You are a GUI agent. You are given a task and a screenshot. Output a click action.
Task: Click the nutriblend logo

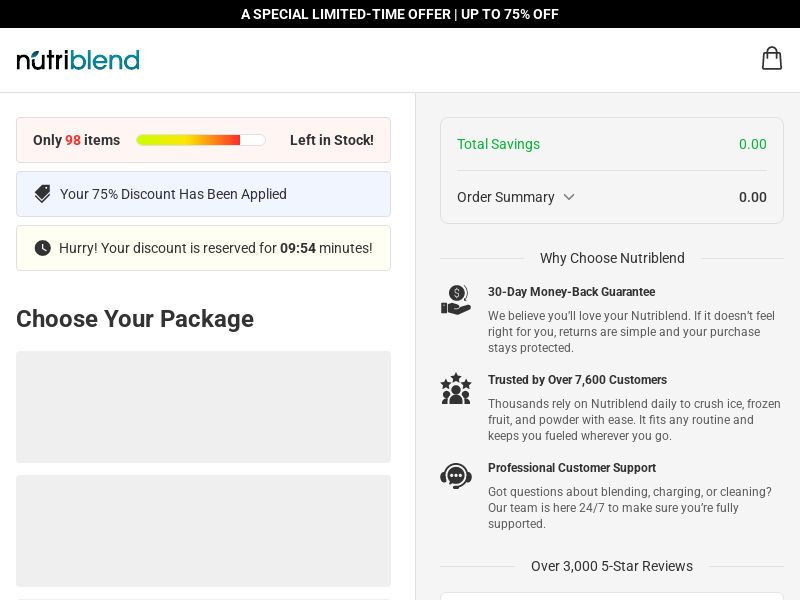(78, 60)
